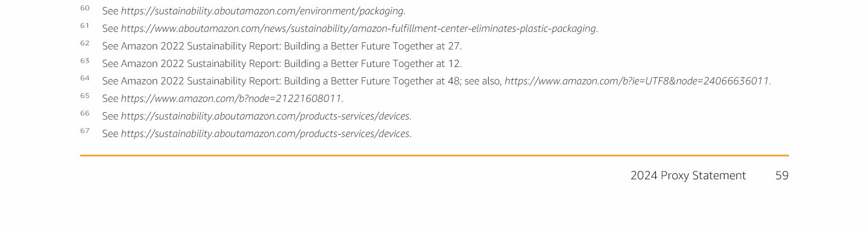Image resolution: width=868 pixels, height=227 pixels.
Task: Click the amazon.com node=24066636011 link
Action: coord(638,81)
